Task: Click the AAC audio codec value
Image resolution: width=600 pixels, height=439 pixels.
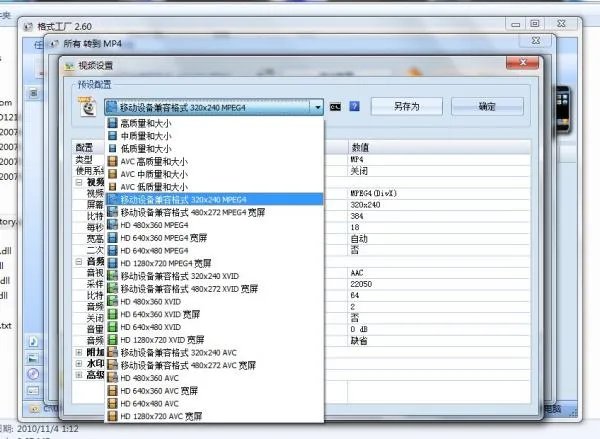Action: [x=439, y=273]
